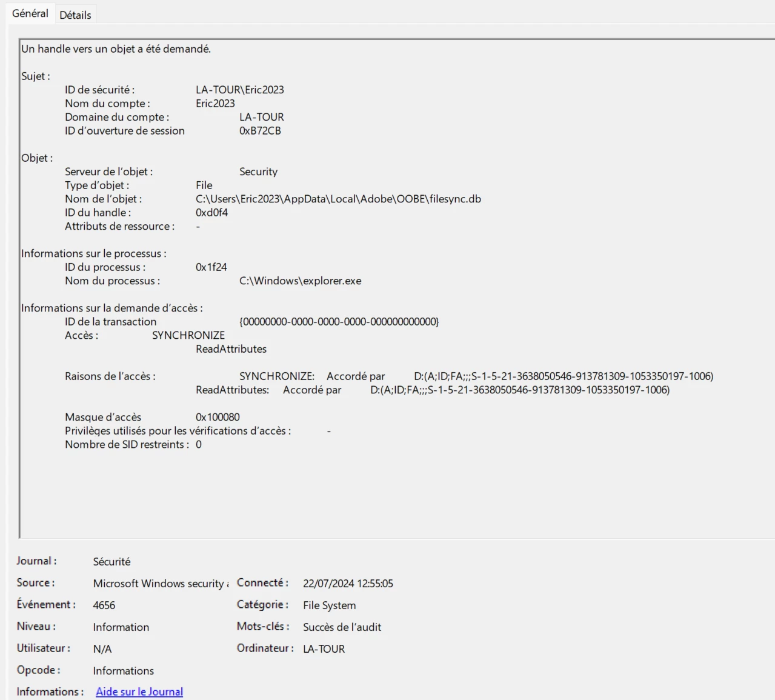Select the object type value File
The width and height of the screenshot is (775, 700).
[204, 185]
